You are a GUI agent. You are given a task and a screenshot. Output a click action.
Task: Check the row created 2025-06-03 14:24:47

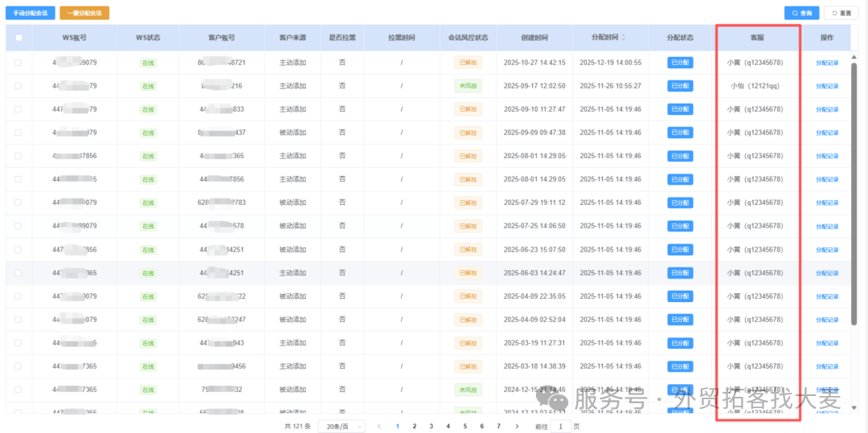click(18, 272)
